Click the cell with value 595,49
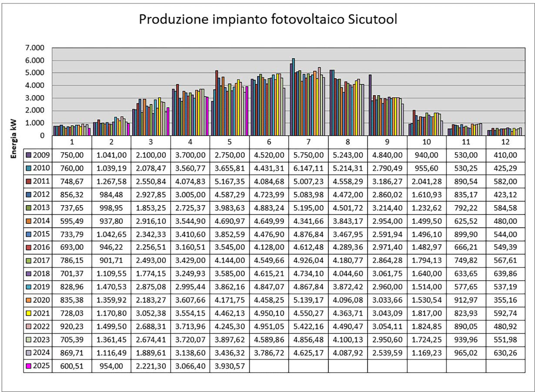Screen dimensions: 535x392 click(x=72, y=221)
